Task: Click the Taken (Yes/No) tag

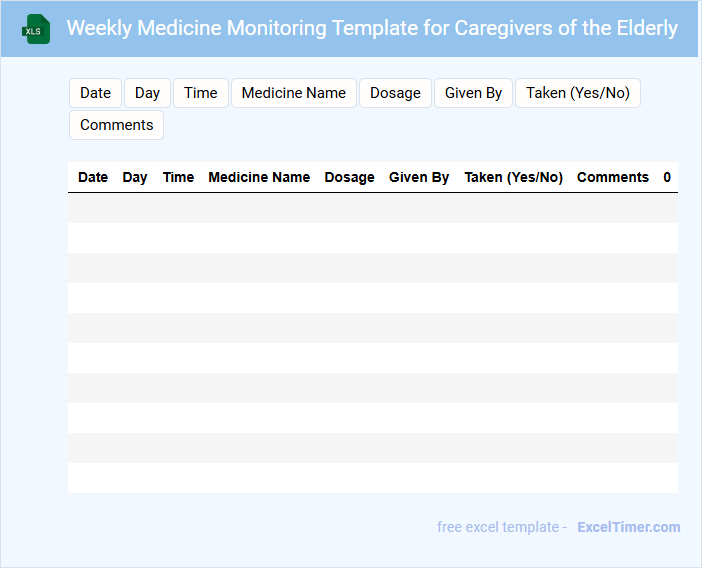Action: click(x=577, y=93)
